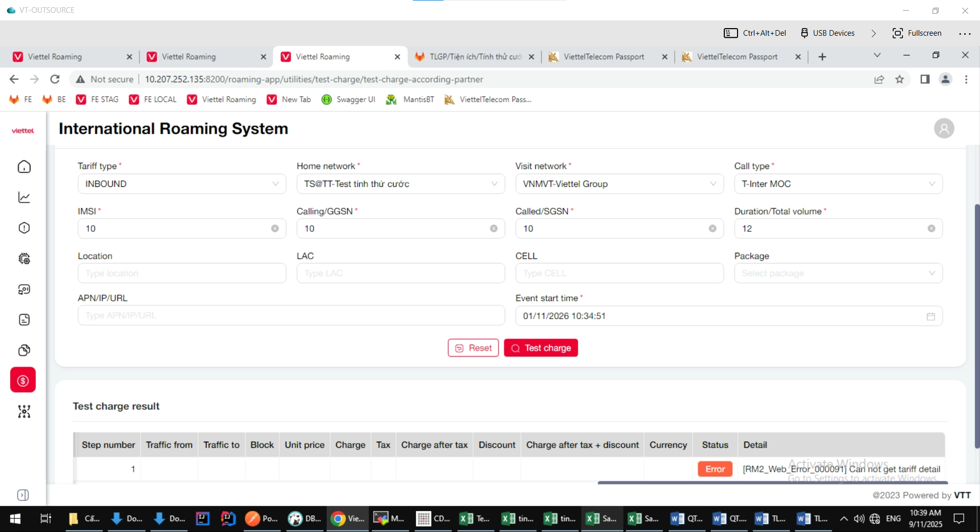The height and width of the screenshot is (532, 980).
Task: Expand the sidebar with the bottom toggle icon
Action: tap(23, 495)
